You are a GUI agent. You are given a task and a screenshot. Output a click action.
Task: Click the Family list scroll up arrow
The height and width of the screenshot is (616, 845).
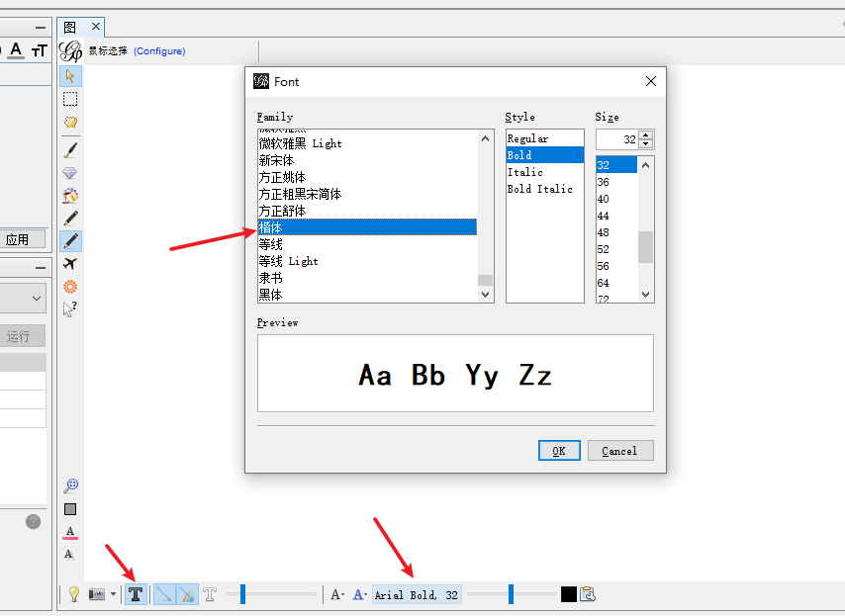point(485,138)
